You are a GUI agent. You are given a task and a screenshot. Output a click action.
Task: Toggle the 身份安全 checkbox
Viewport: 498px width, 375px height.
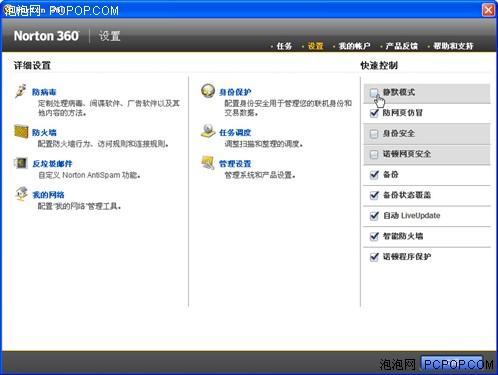[374, 134]
